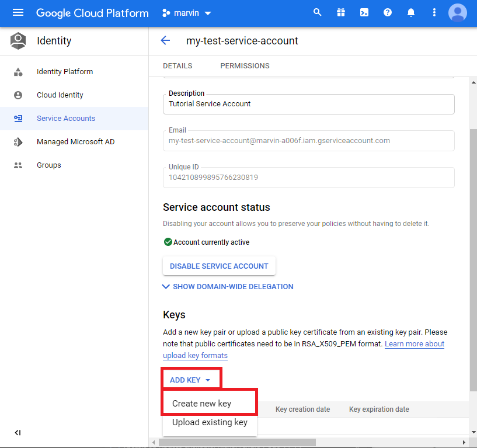Switch to the Details tab
Viewport: 477px width, 448px height.
coord(177,66)
